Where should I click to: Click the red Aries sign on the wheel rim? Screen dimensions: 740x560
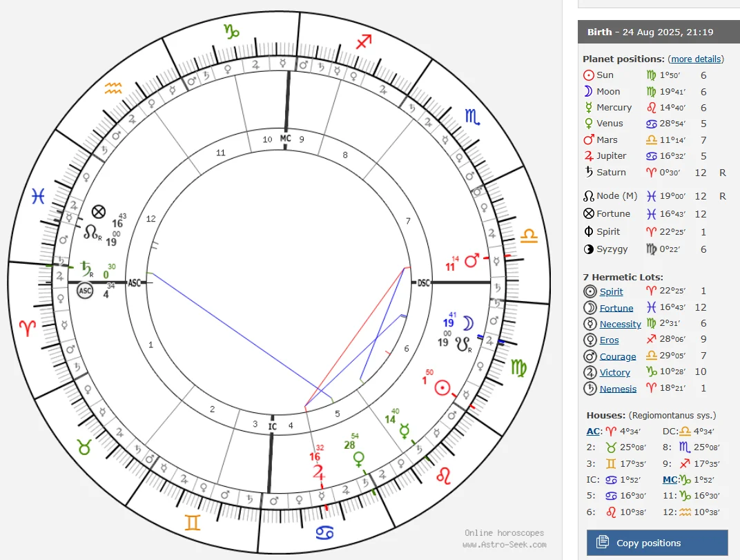click(x=28, y=328)
